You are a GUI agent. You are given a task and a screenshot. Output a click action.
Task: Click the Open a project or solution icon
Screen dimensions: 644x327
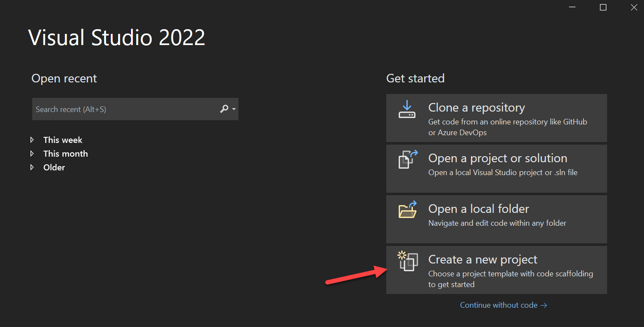tap(408, 159)
